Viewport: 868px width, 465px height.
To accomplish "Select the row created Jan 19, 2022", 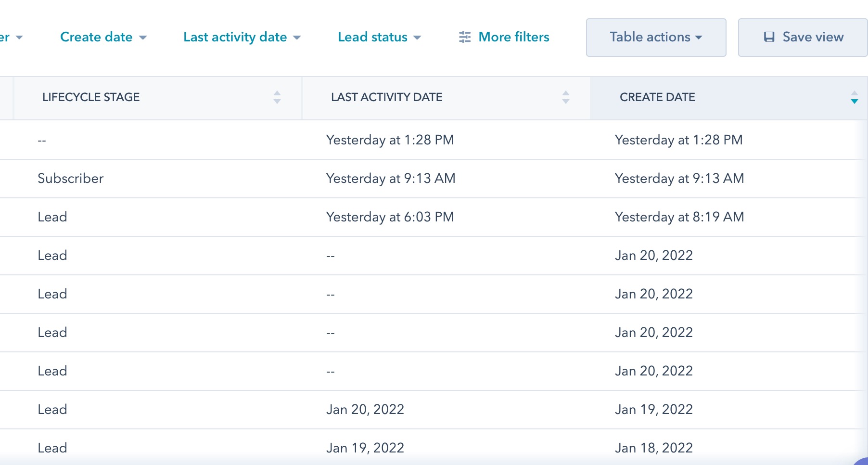I will tap(653, 410).
